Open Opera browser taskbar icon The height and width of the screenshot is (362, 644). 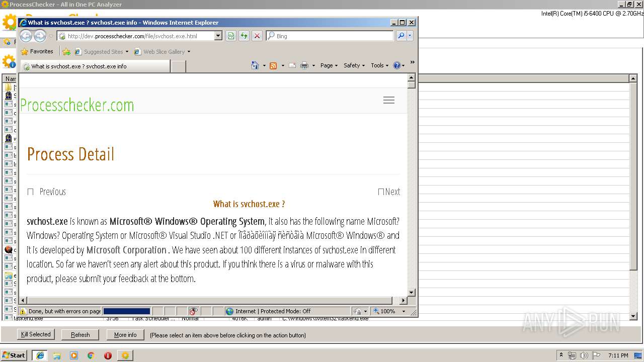(x=108, y=355)
